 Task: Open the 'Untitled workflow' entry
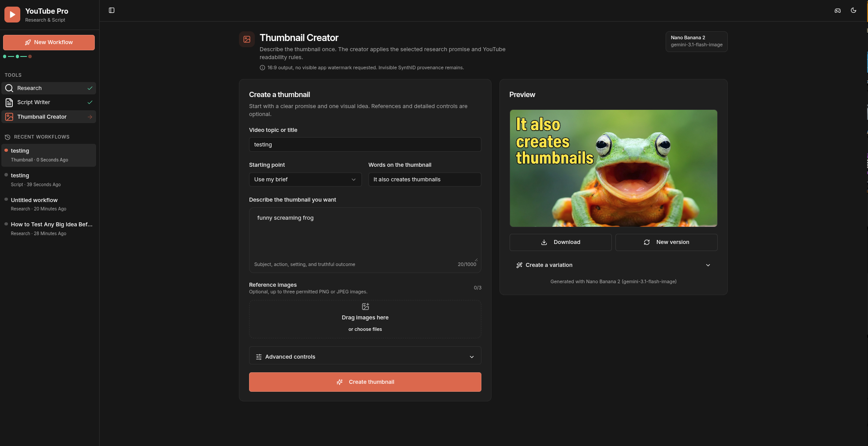coord(49,204)
